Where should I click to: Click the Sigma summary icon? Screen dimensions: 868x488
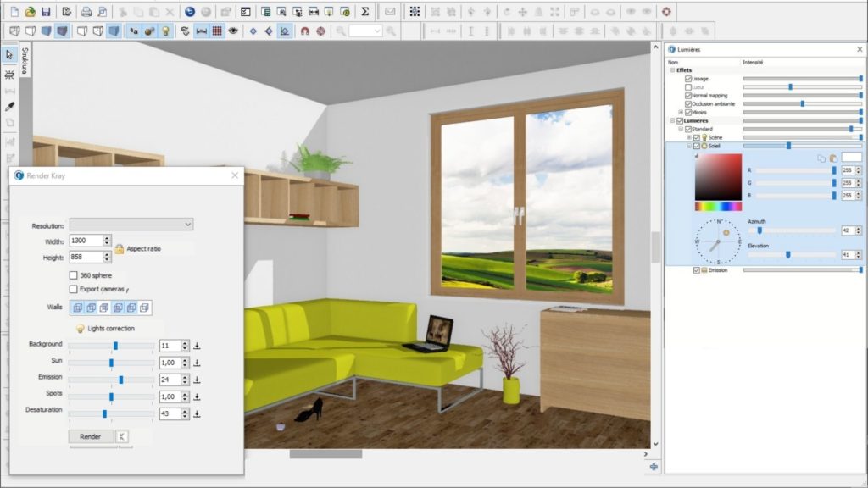coord(364,12)
